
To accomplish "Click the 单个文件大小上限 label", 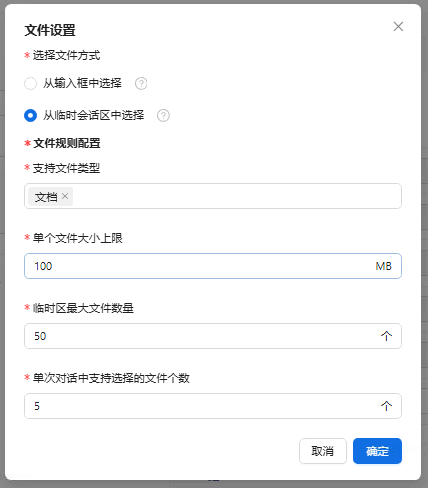I will [78, 238].
